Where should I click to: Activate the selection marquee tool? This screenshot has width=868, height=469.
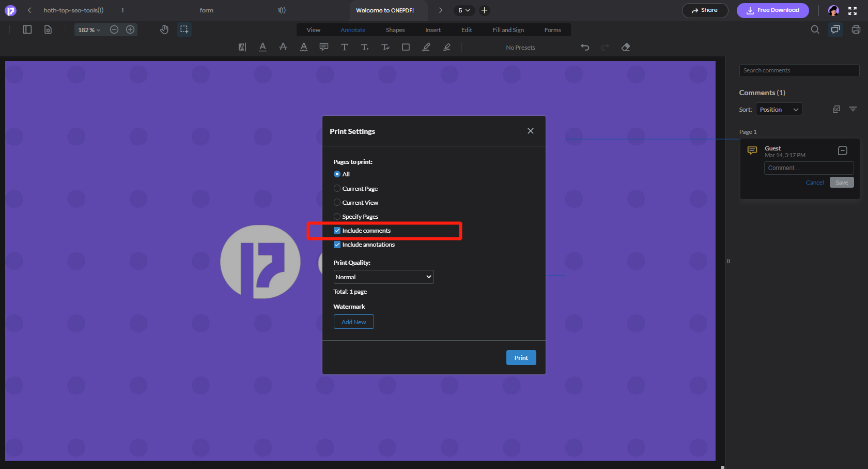[184, 29]
